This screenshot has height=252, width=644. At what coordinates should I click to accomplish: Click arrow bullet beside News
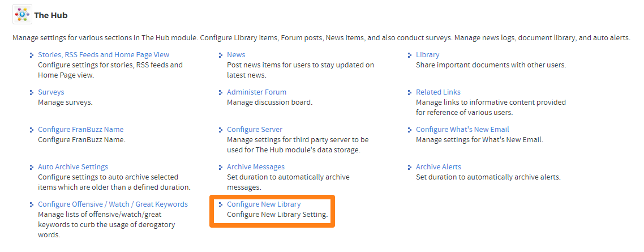coord(221,55)
